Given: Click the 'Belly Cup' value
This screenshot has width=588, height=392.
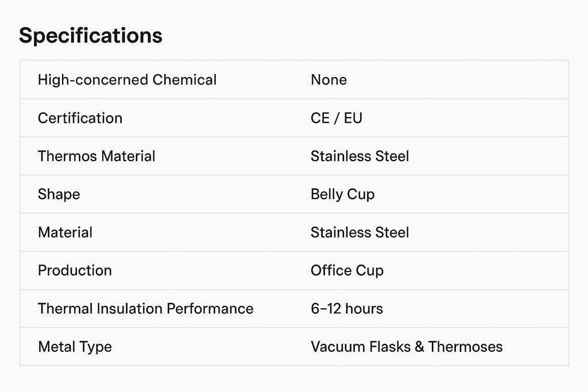Looking at the screenshot, I should pos(342,194).
